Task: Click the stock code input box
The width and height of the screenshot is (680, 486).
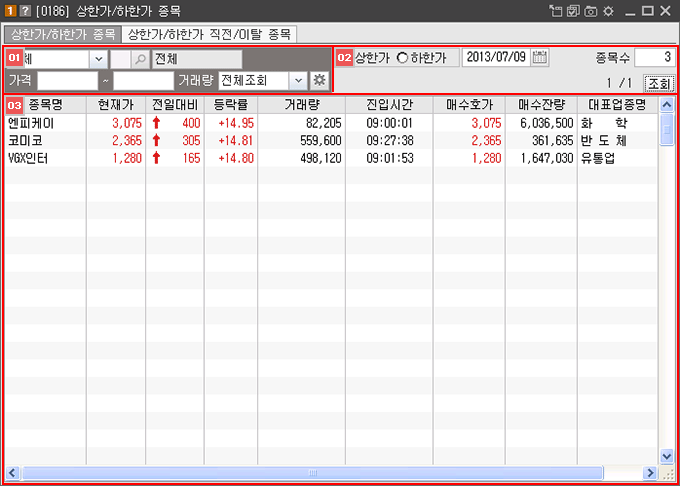Action: (x=121, y=59)
